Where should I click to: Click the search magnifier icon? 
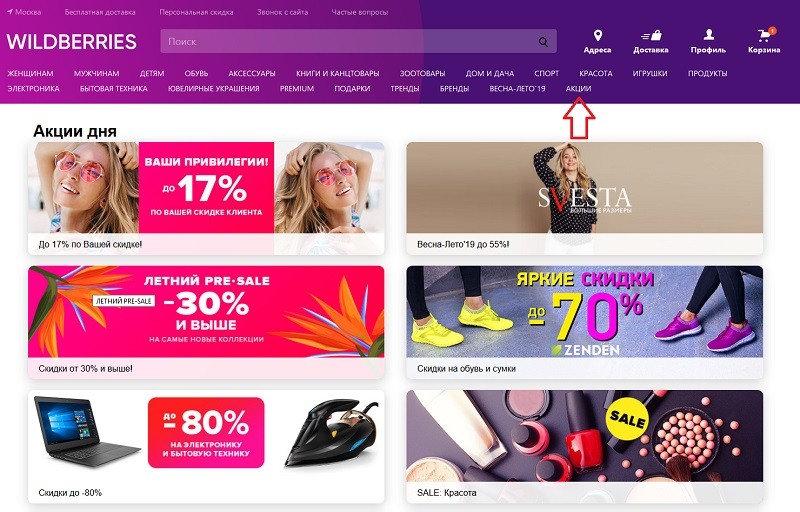coord(543,42)
